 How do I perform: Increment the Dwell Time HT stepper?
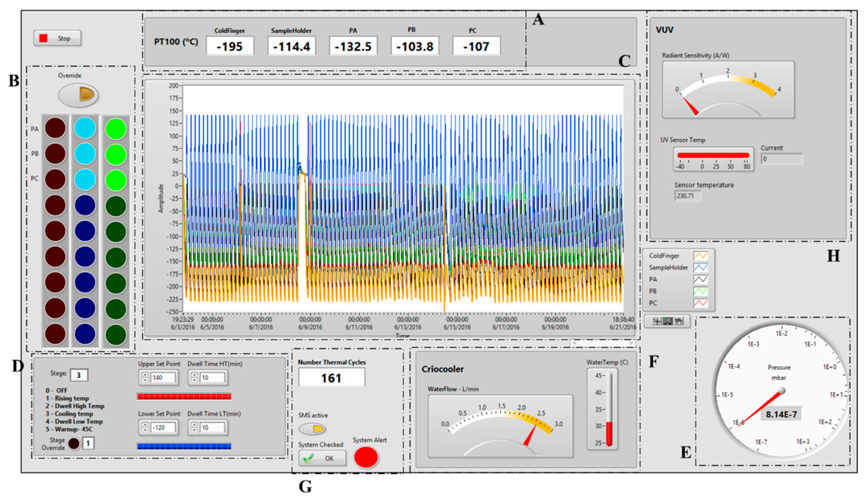[x=194, y=375]
